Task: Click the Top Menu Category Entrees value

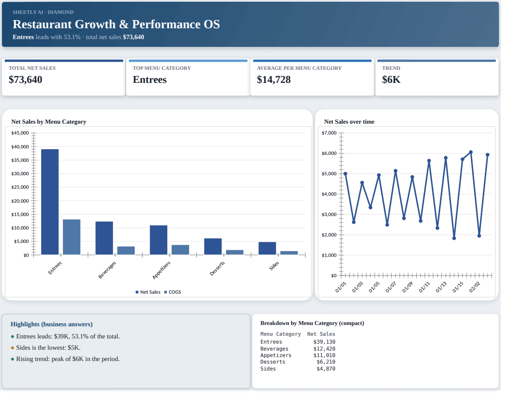Action: (x=150, y=80)
